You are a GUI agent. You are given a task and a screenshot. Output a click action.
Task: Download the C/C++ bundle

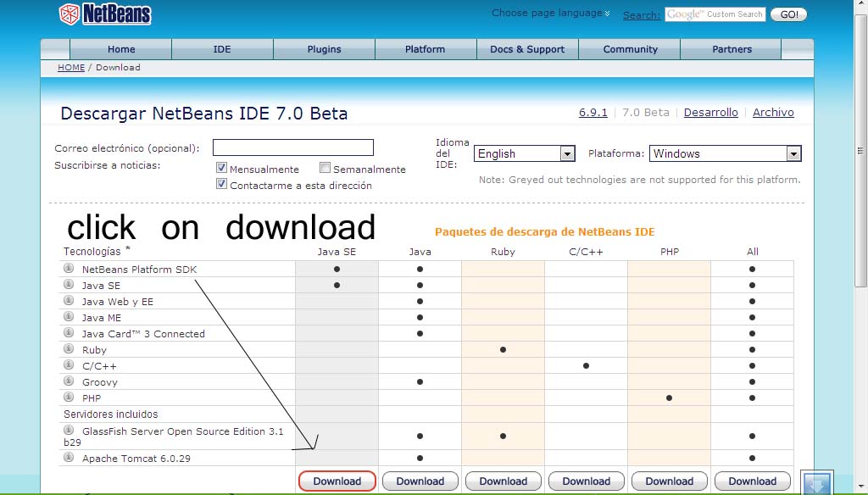coord(587,481)
